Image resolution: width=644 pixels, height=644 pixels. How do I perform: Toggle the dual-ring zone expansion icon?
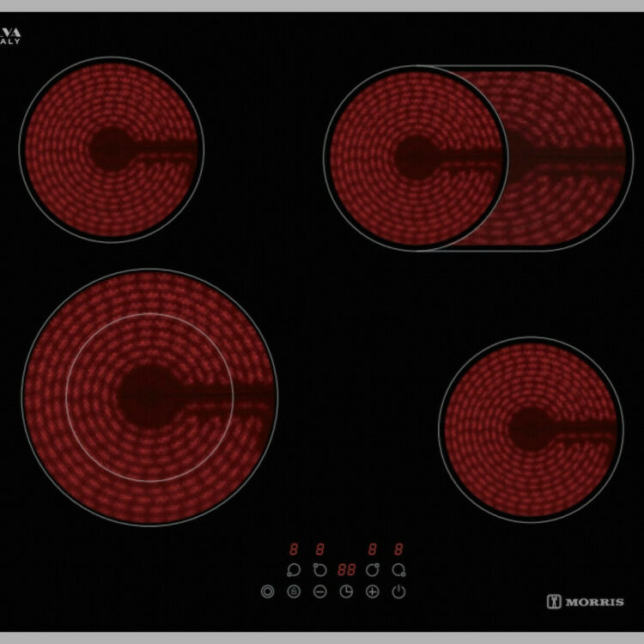(x=267, y=592)
